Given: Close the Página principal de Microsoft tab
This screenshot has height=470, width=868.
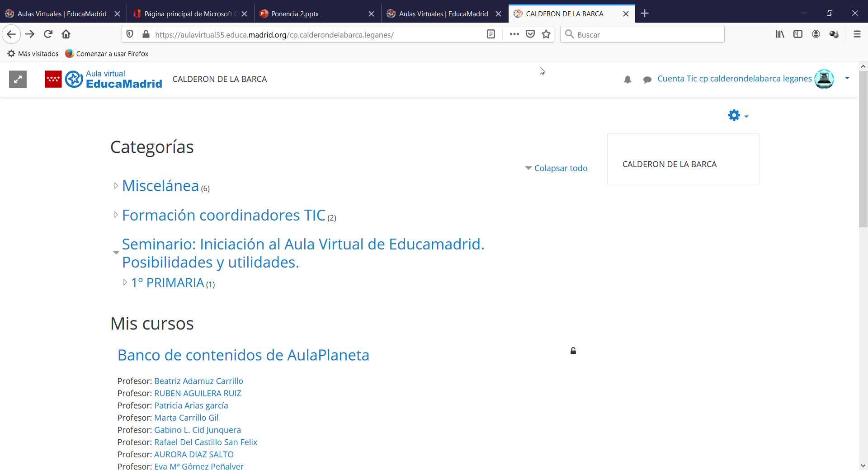Looking at the screenshot, I should click(244, 14).
